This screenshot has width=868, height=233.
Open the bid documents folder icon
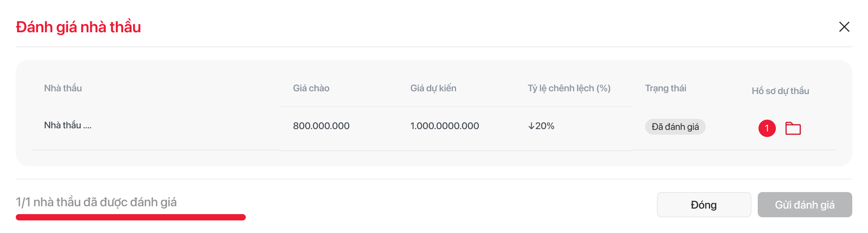pyautogui.click(x=793, y=128)
